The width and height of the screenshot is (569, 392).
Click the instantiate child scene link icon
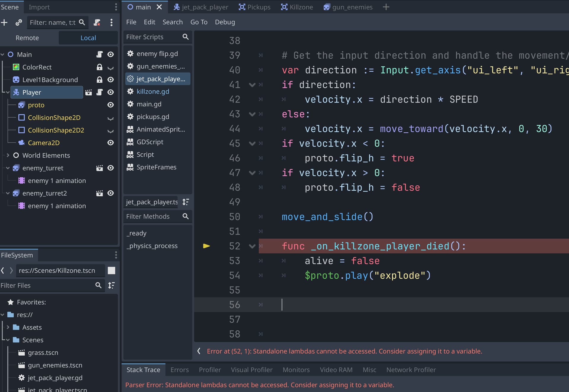pos(19,23)
